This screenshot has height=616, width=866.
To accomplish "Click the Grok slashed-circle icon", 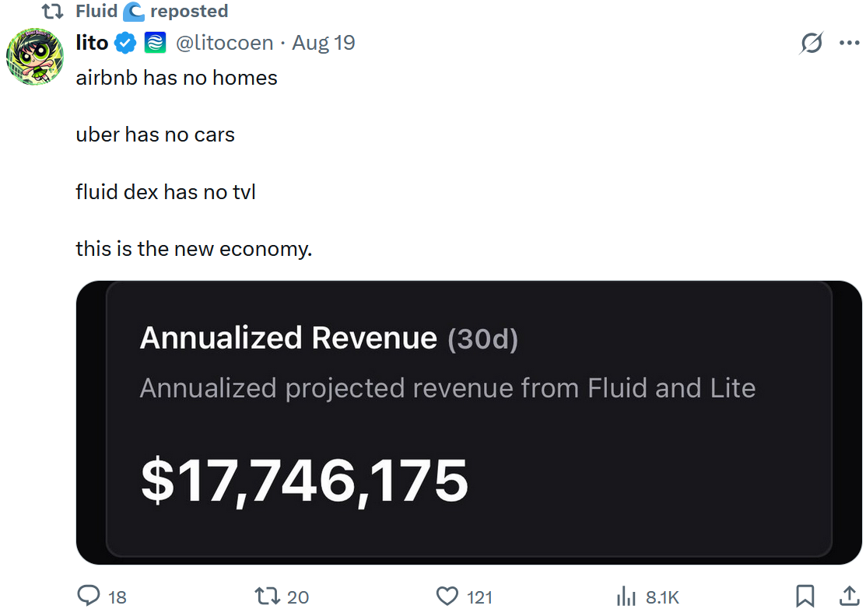I will coord(811,44).
